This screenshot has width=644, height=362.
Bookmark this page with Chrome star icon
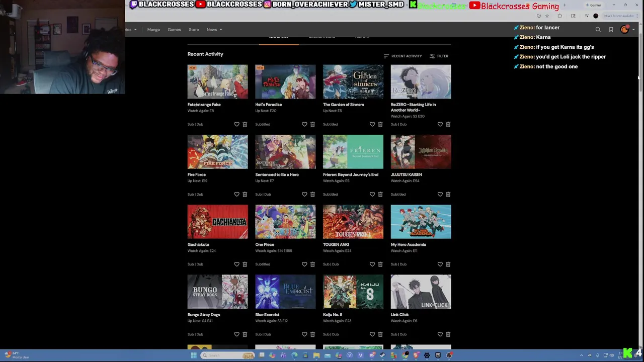pos(547,16)
